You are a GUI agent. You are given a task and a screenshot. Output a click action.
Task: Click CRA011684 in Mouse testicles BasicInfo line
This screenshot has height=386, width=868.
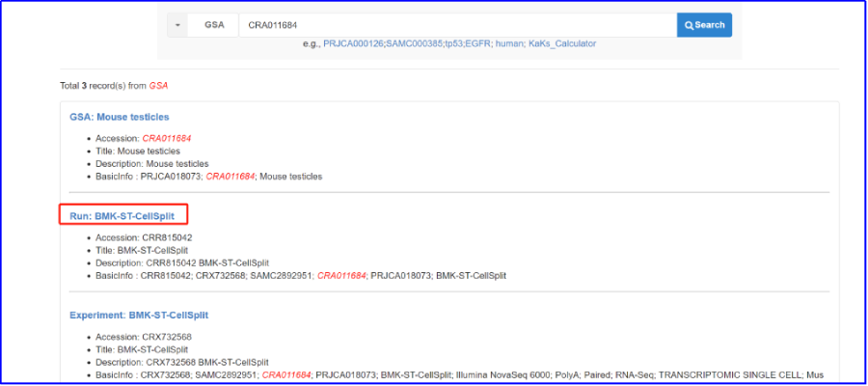tap(231, 177)
